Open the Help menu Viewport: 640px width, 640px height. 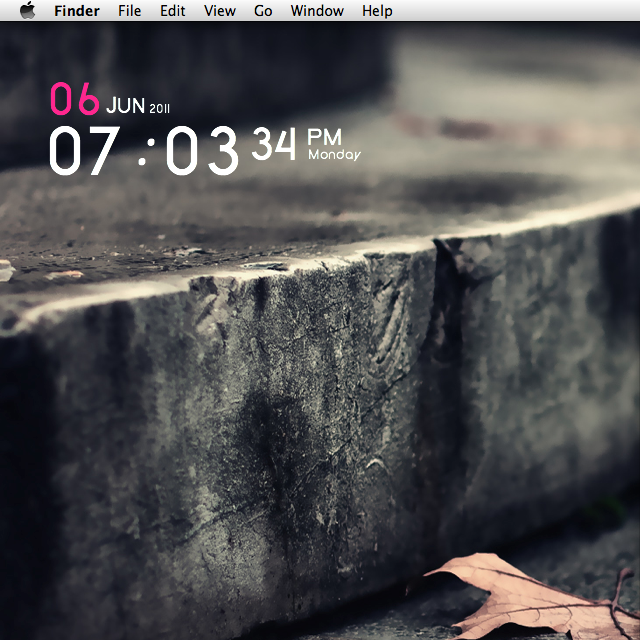point(377,11)
